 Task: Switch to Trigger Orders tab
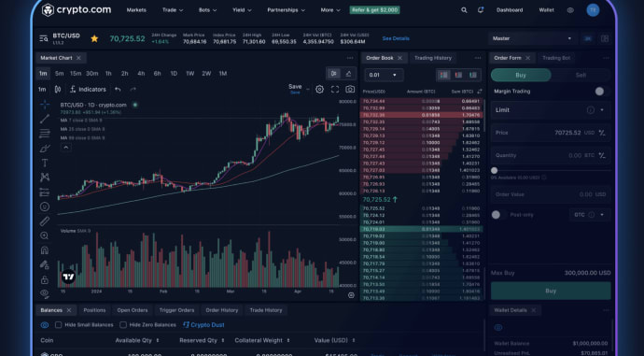pos(176,310)
